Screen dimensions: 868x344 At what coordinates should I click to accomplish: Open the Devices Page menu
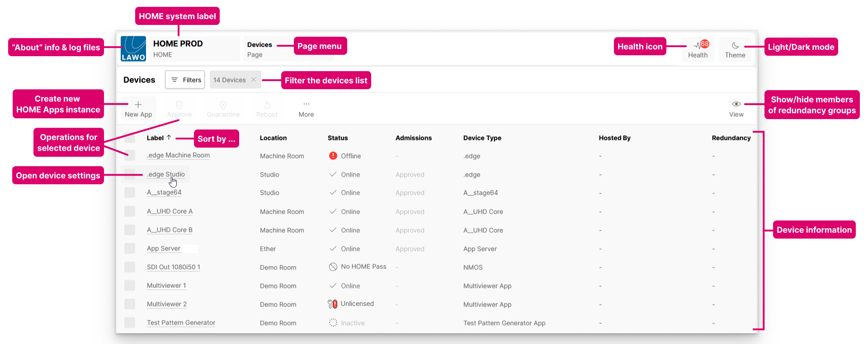[260, 49]
